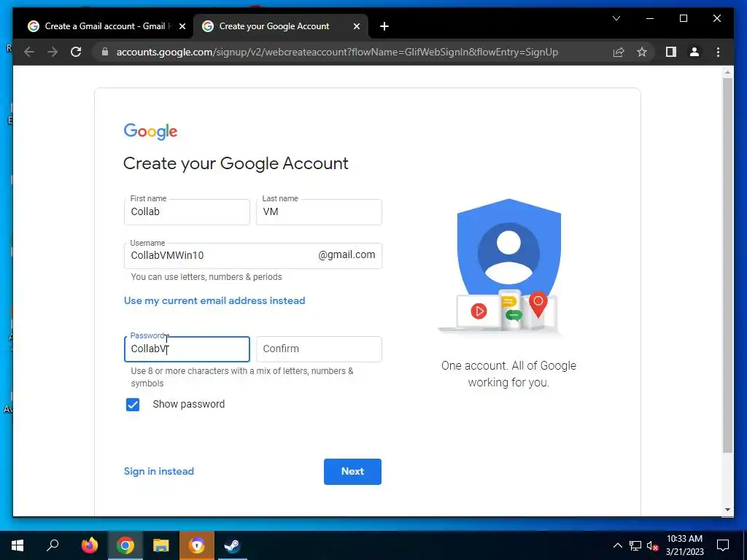Click the muted volume tray icon
This screenshot has height=560, width=747.
(652, 545)
